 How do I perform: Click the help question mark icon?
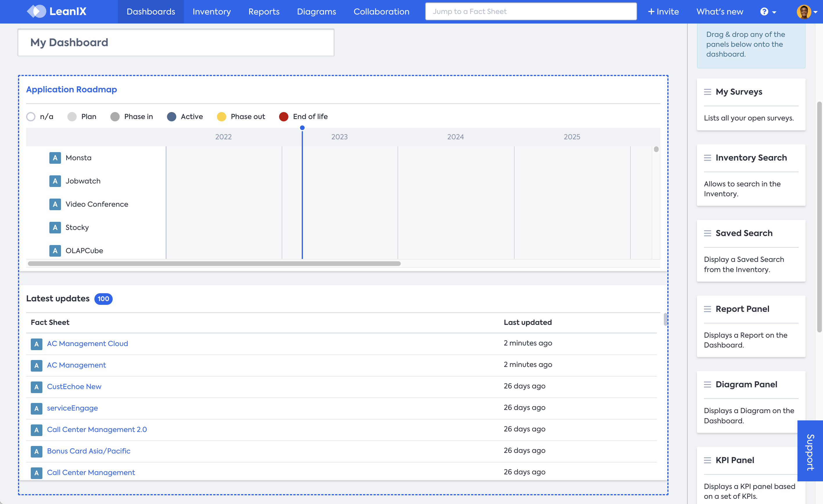pyautogui.click(x=764, y=12)
